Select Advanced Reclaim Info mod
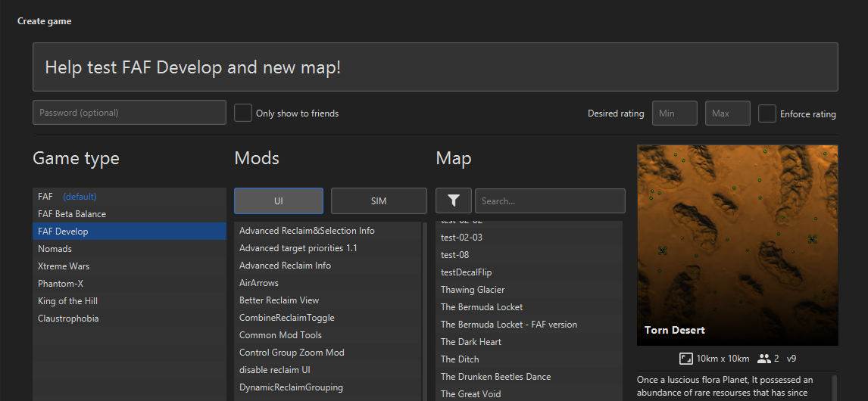Viewport: 868px width, 401px height. (x=328, y=266)
